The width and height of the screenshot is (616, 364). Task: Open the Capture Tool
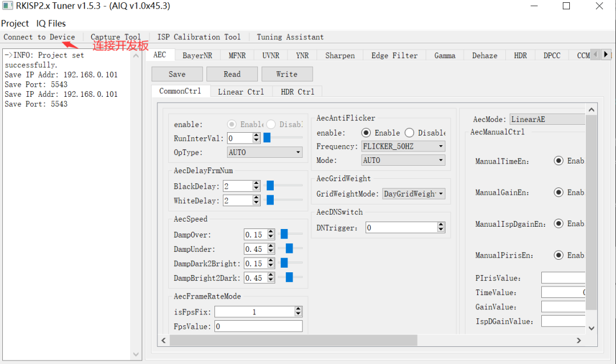(x=116, y=37)
